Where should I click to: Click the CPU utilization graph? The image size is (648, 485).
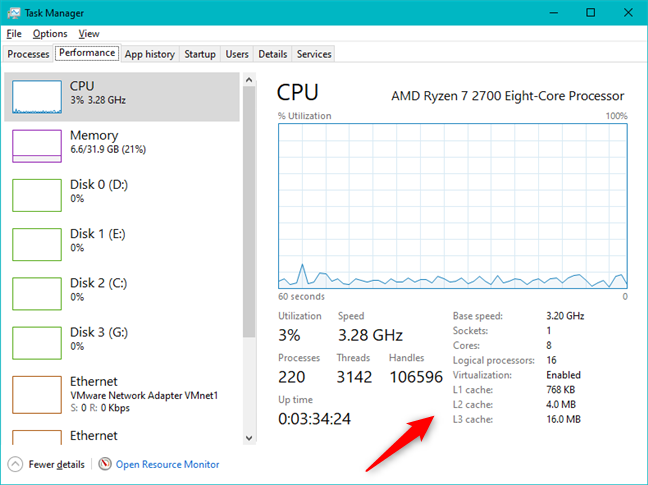pos(453,206)
